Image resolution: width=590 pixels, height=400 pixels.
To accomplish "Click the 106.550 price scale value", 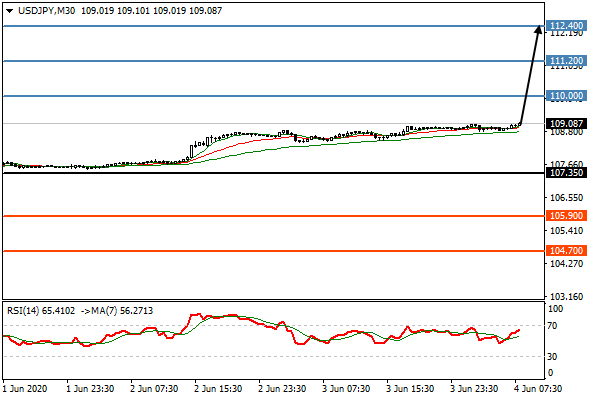I will click(566, 198).
